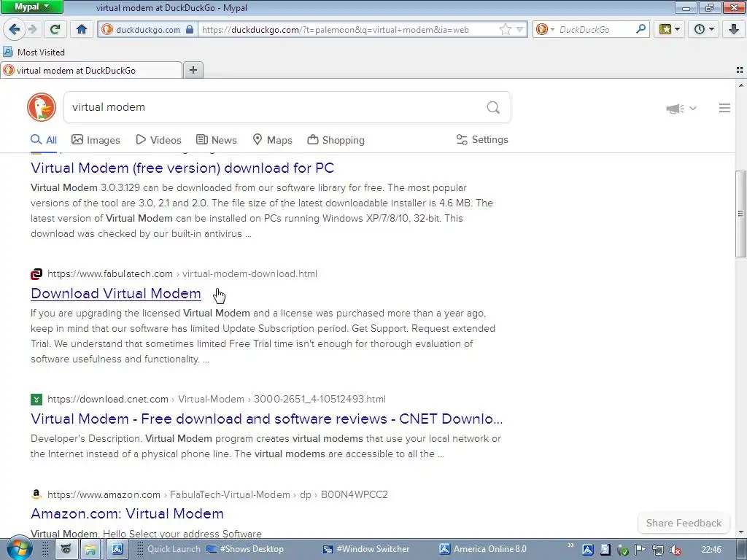
Task: Click the lock icon in address bar
Action: 190,29
